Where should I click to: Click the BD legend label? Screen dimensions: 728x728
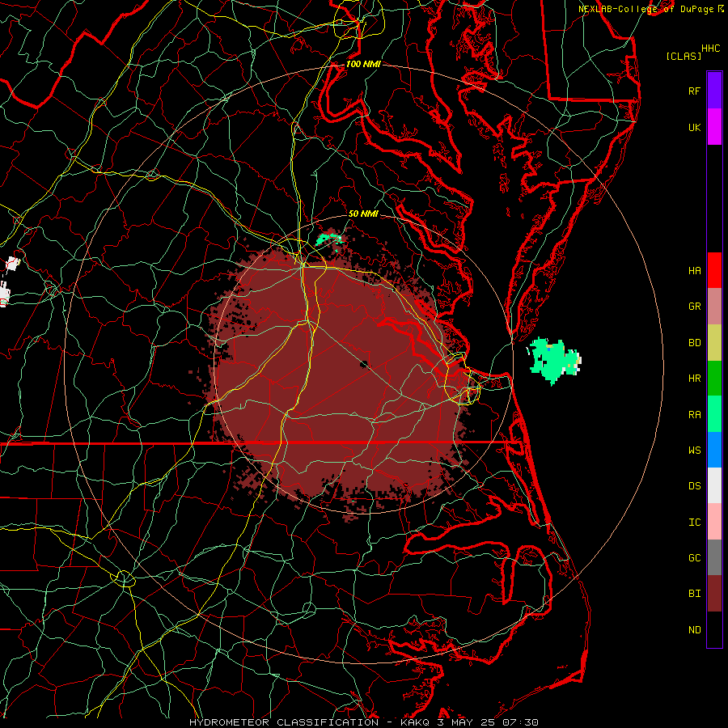click(694, 343)
